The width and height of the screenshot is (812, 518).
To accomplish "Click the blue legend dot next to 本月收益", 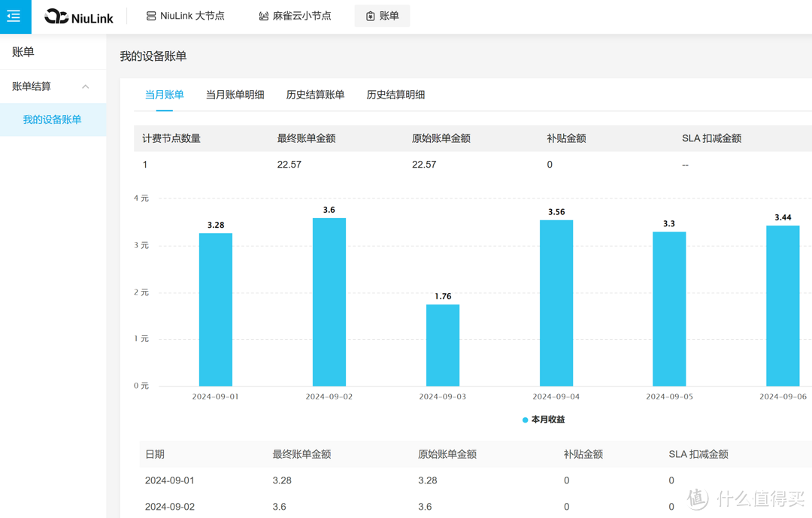I will (x=525, y=420).
